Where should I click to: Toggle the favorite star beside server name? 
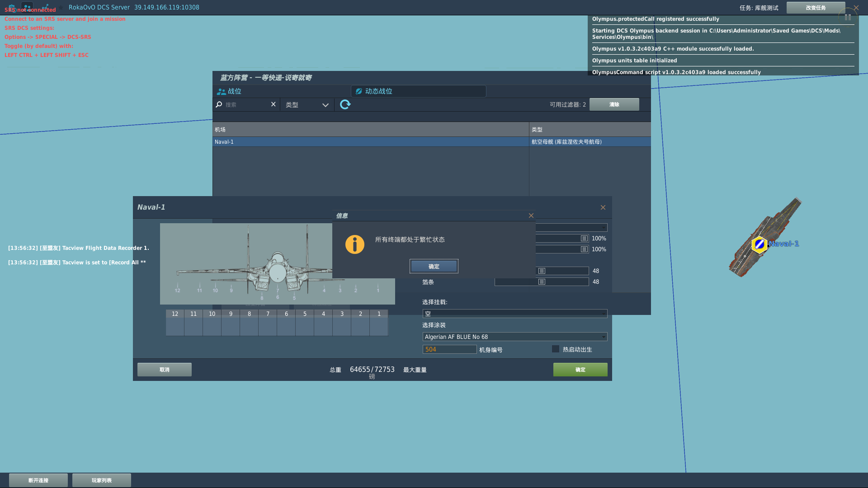[61, 7]
